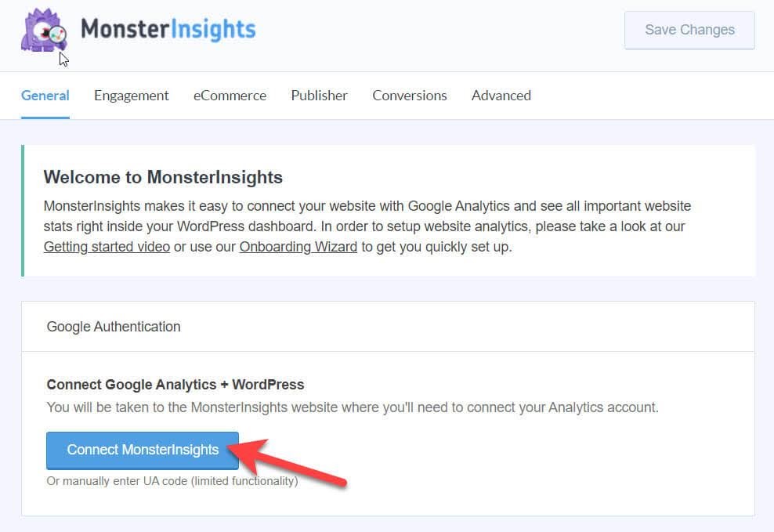774x532 pixels.
Task: Switch to the Advanced tab
Action: (501, 96)
